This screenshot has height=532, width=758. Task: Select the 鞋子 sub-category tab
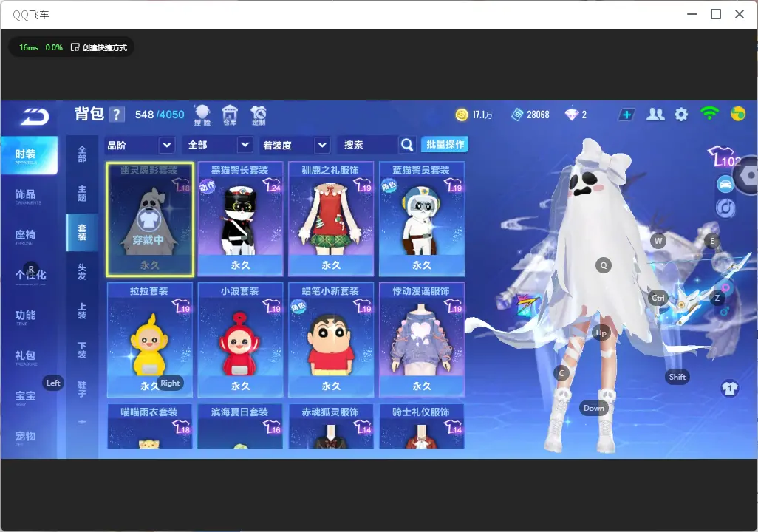tap(82, 389)
